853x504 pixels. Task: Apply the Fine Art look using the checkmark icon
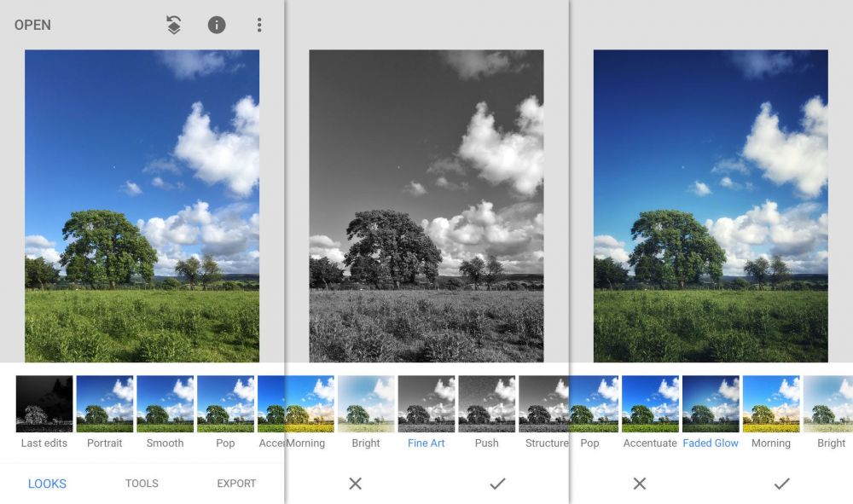point(496,483)
